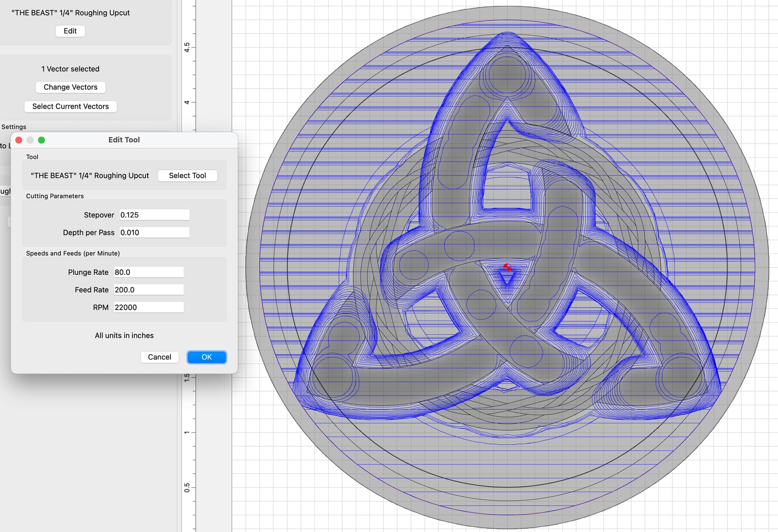The width and height of the screenshot is (778, 532).
Task: Confirm tool settings with OK
Action: tap(207, 357)
